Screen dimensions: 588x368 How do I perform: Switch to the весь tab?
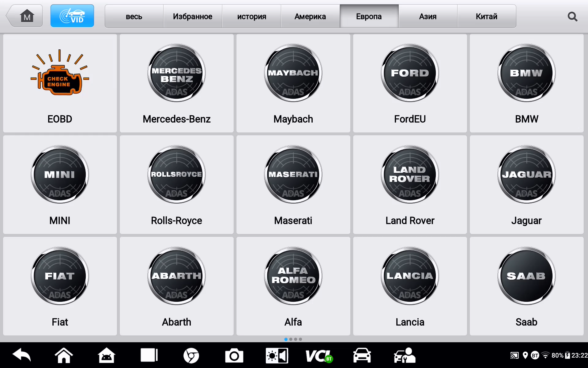click(134, 16)
